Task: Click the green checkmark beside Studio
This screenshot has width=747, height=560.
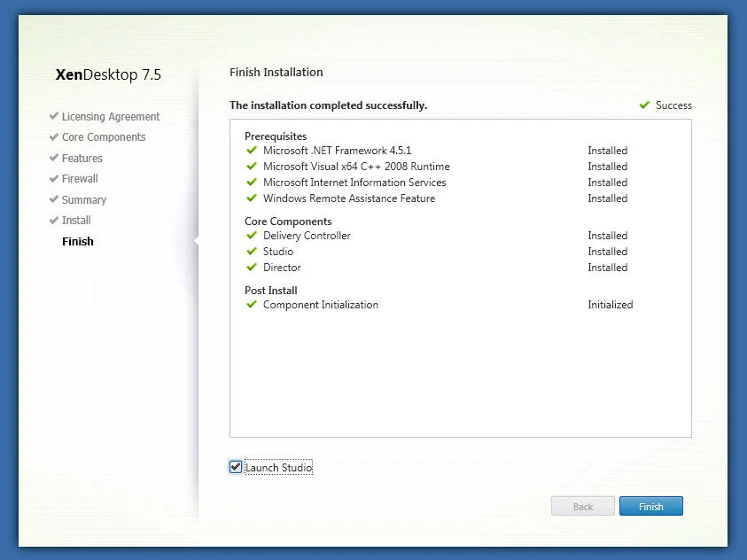Action: pos(252,251)
